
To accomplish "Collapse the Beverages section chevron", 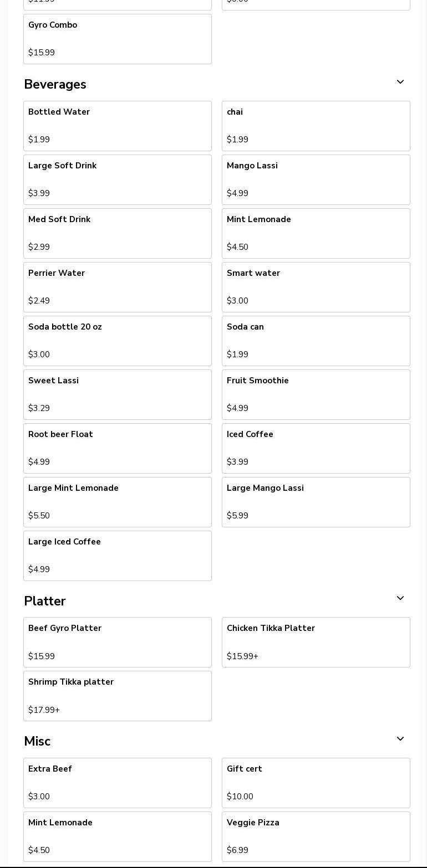I will tap(400, 82).
